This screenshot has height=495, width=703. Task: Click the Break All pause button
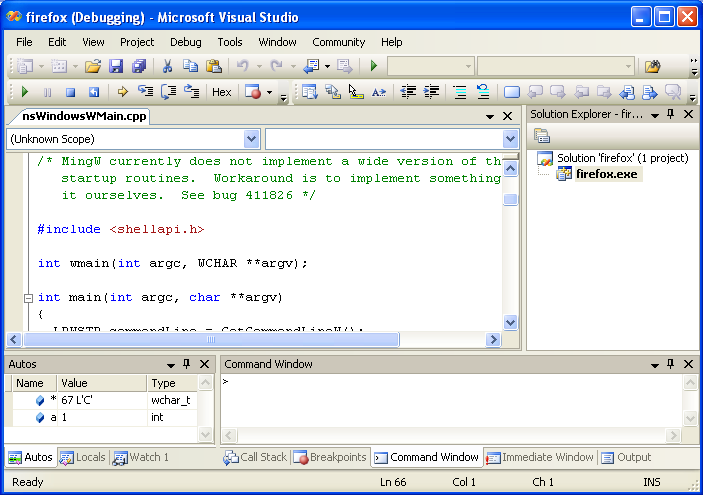48,92
